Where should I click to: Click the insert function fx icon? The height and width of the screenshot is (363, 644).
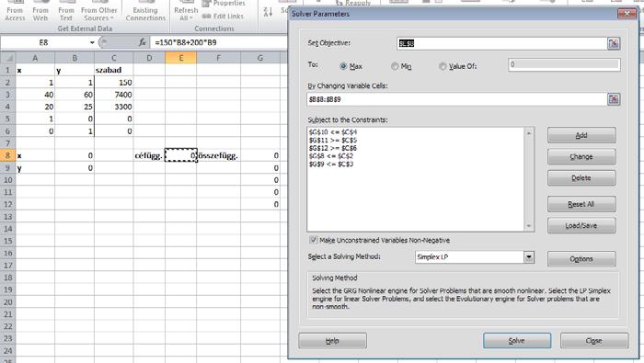pyautogui.click(x=142, y=42)
